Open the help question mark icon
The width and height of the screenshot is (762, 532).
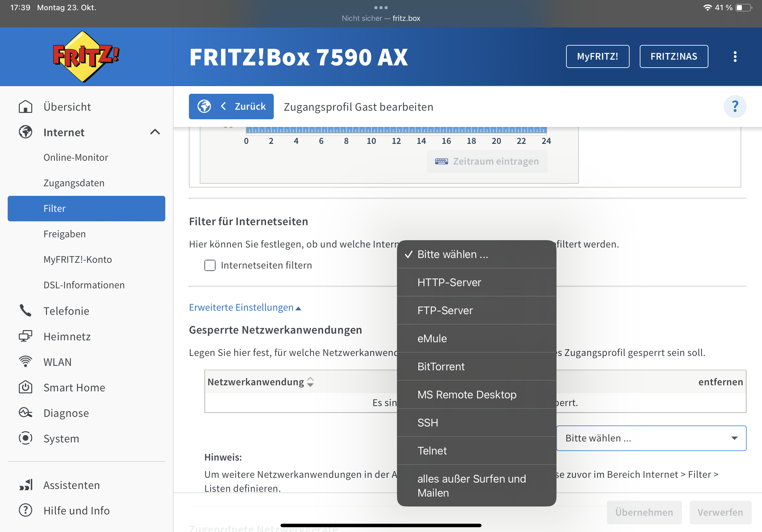735,107
